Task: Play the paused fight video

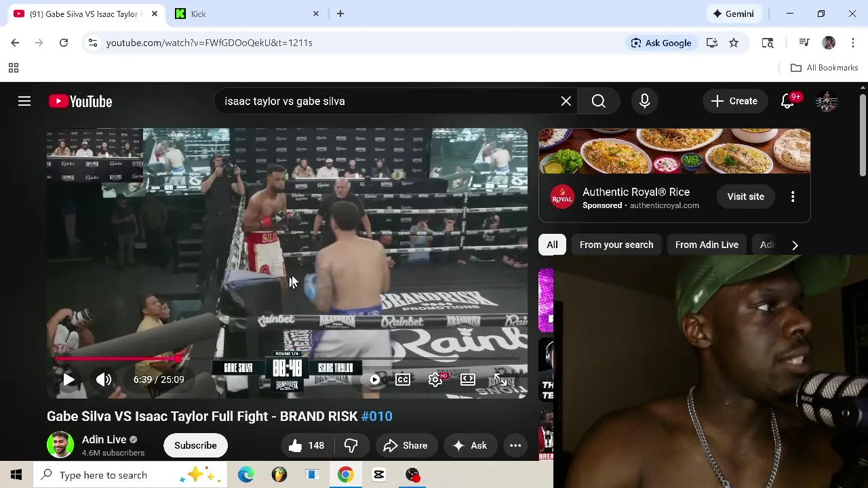Action: 68,380
